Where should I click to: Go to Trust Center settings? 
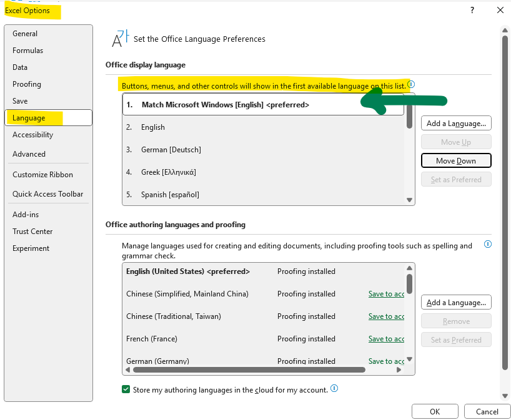coord(32,231)
